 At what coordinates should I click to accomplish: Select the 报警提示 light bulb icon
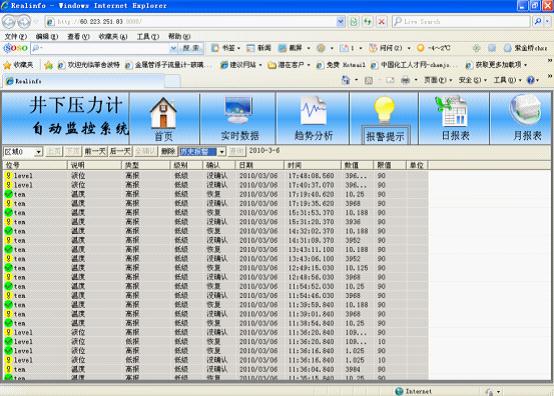384,111
